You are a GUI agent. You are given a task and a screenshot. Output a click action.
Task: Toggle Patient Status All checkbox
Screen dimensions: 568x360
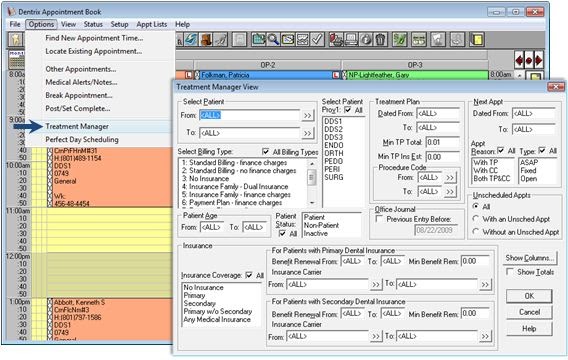[x=282, y=234]
